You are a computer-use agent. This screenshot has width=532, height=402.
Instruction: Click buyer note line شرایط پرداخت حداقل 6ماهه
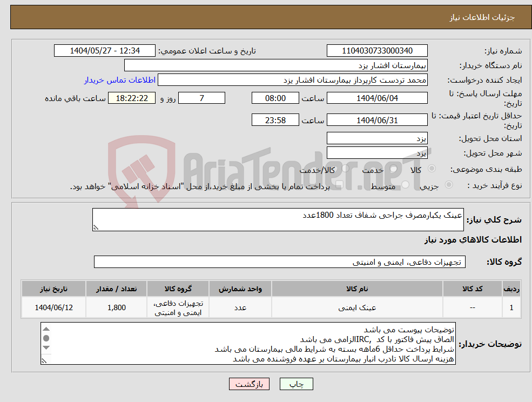coord(334,349)
